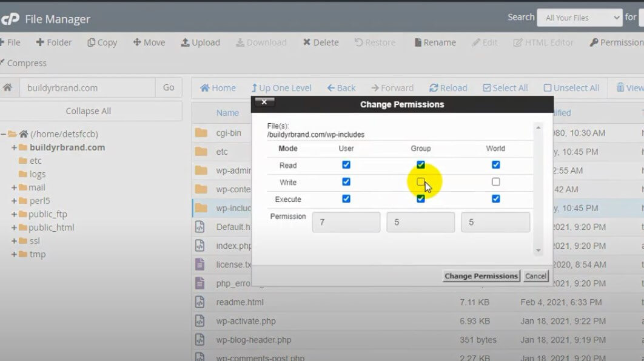Select All files
644x361 pixels.
tap(505, 88)
